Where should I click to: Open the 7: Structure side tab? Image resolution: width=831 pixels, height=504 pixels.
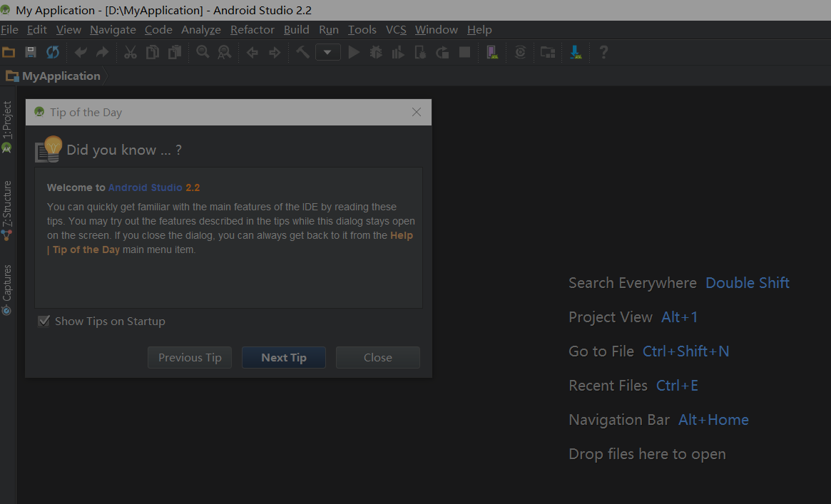(x=7, y=211)
